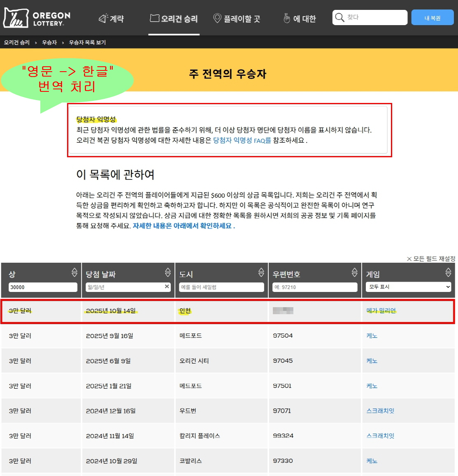Open the 플레이할 곳 menu

[237, 19]
